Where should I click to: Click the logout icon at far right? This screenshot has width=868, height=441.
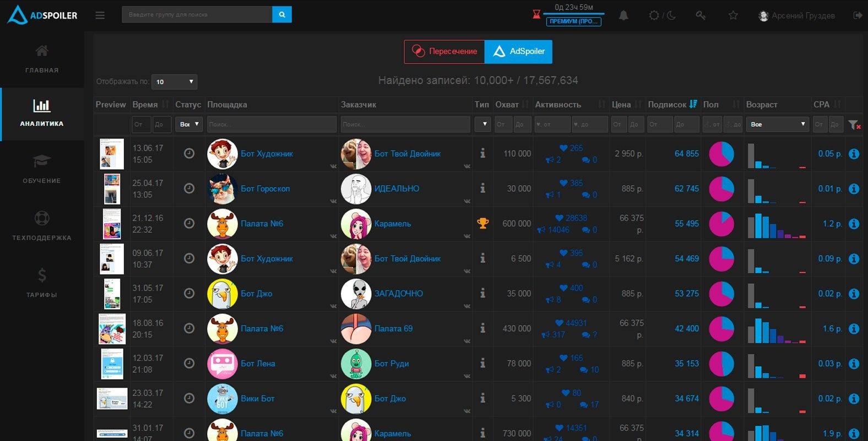click(858, 15)
